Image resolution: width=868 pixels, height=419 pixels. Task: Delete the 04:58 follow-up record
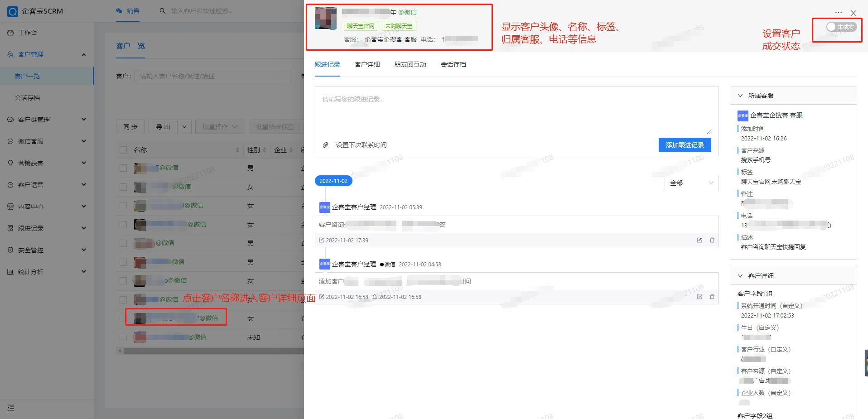712,297
